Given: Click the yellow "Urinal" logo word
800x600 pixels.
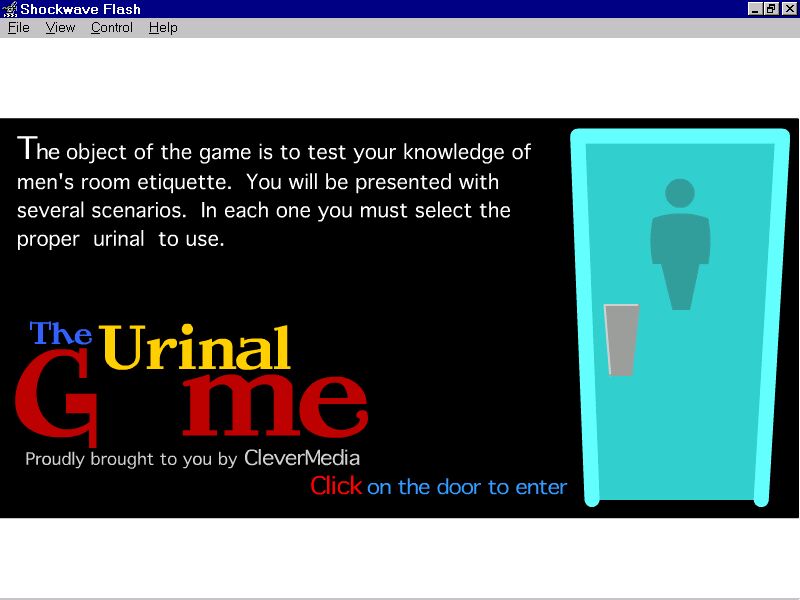Looking at the screenshot, I should [196, 349].
